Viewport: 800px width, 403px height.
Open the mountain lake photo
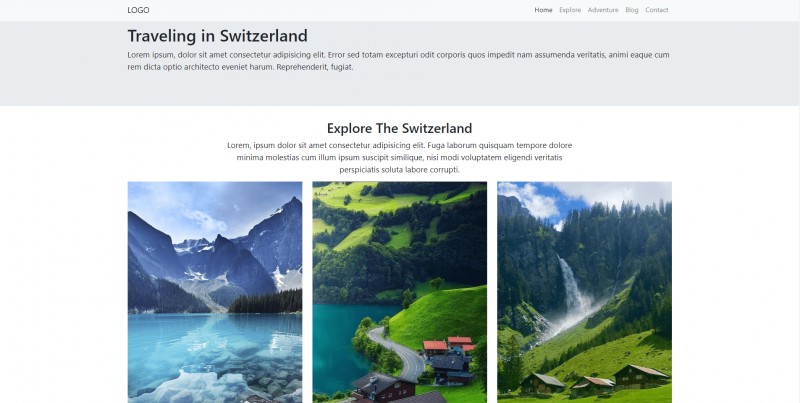215,292
